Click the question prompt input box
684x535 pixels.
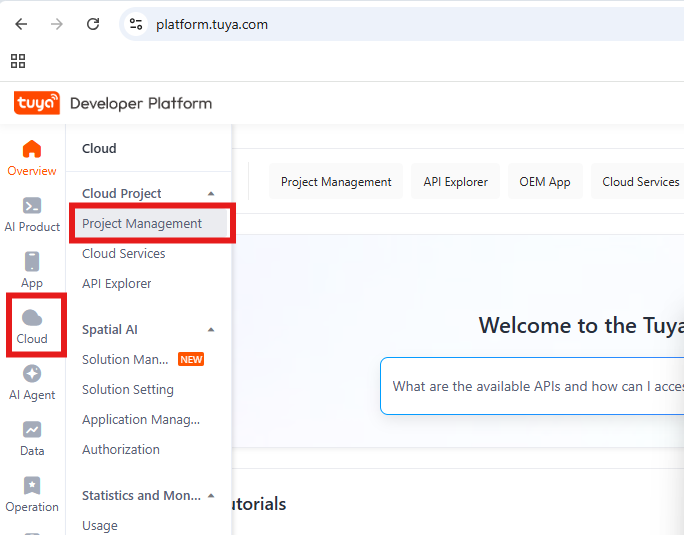[x=532, y=386]
